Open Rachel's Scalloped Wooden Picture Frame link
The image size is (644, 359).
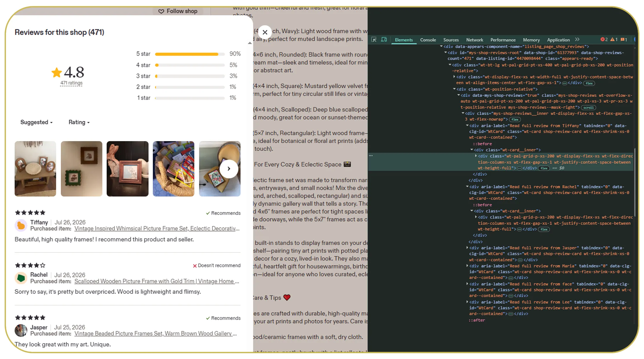click(157, 281)
